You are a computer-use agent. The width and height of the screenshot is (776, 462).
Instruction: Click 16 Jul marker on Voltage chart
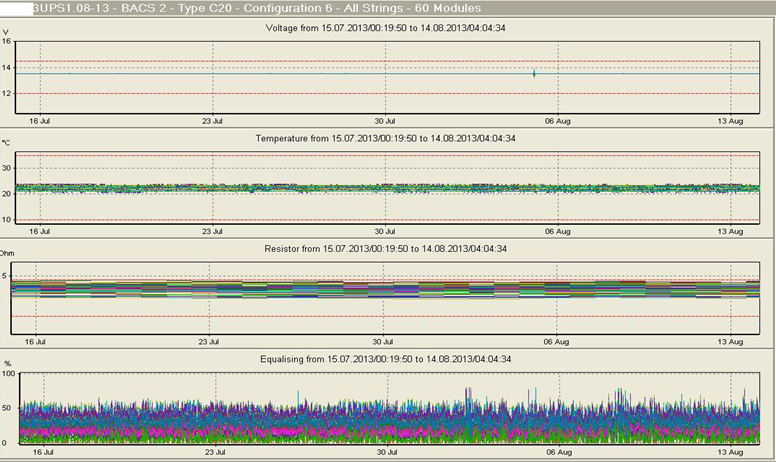click(x=38, y=120)
